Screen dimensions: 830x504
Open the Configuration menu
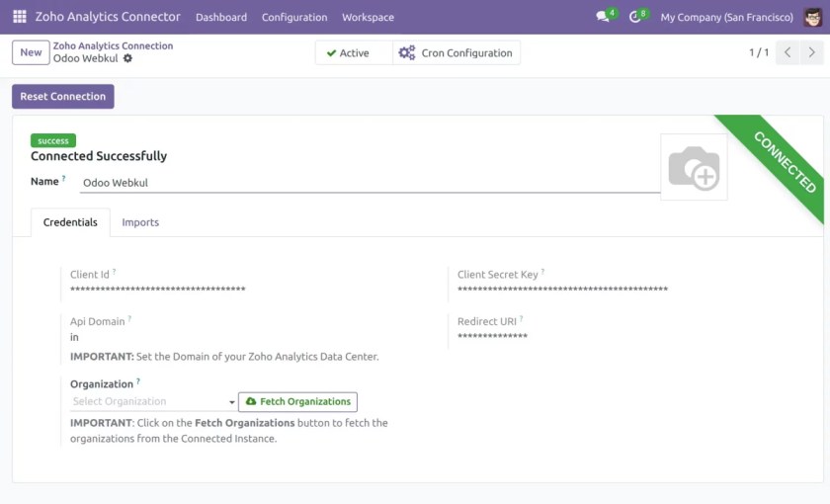294,17
